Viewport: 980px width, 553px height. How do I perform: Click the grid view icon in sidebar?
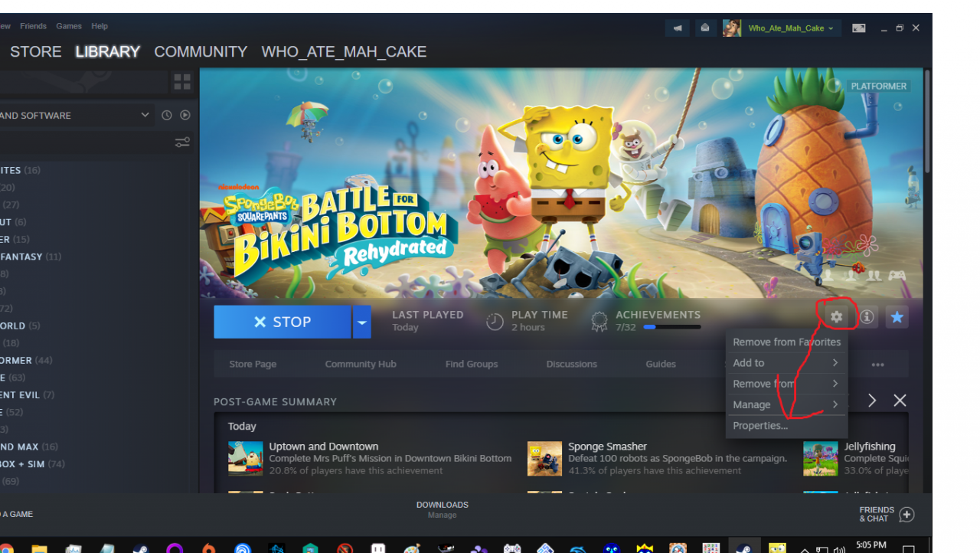(x=182, y=81)
